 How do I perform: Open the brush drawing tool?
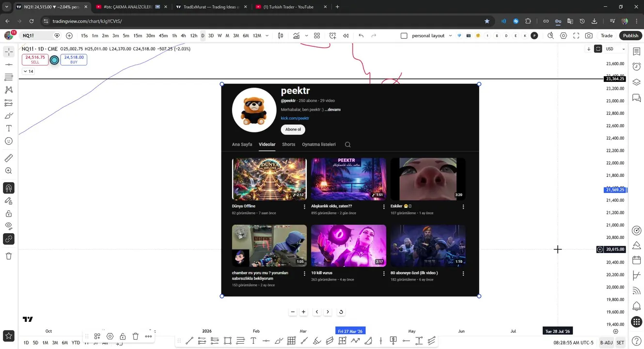9,116
